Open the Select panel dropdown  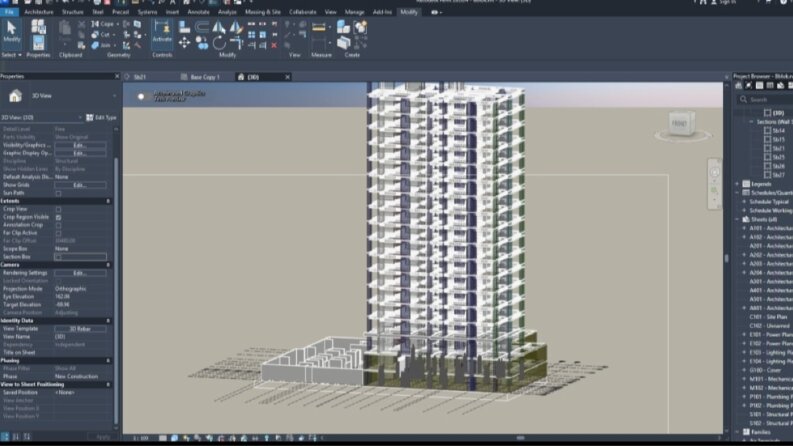[11, 55]
